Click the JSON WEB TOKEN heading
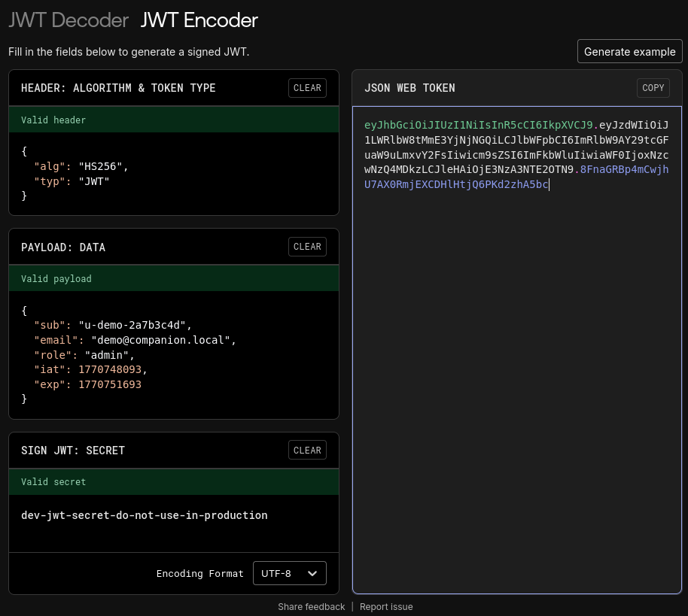The image size is (688, 616). 409,88
